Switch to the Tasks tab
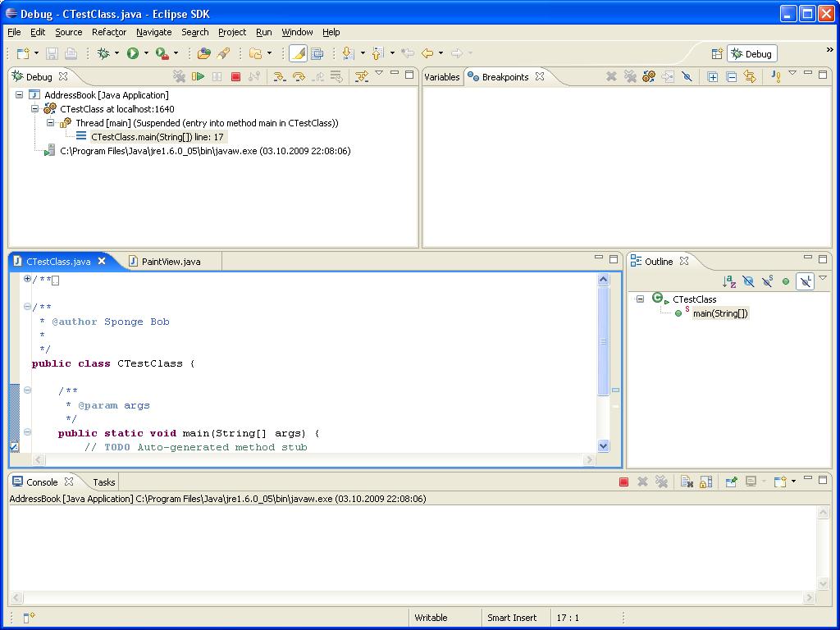 point(104,482)
